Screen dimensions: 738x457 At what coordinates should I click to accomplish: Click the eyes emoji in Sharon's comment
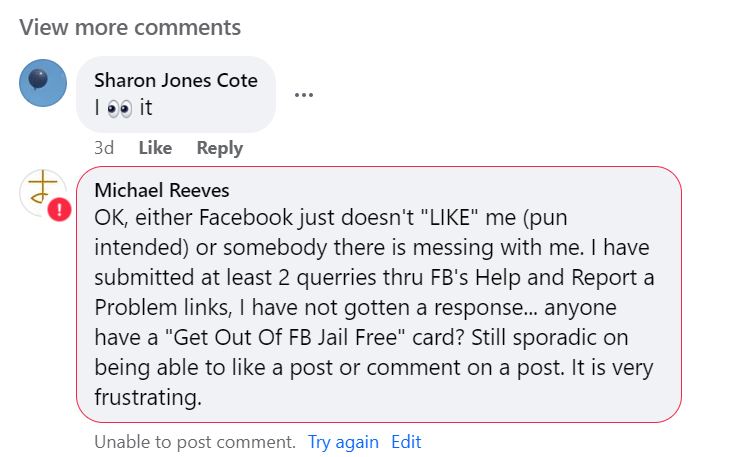[x=120, y=109]
